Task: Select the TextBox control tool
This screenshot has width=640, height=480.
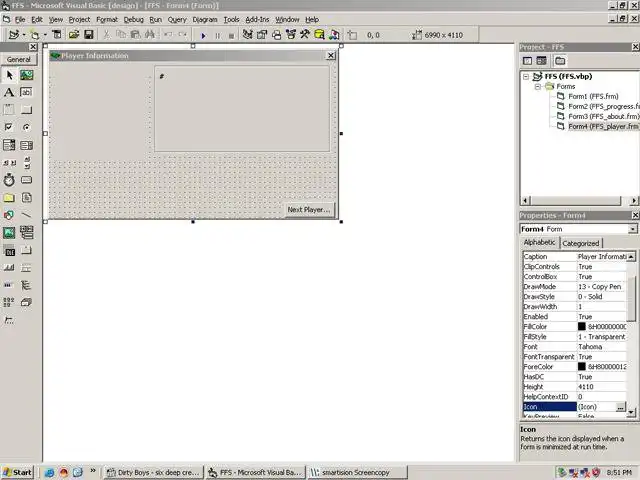Action: click(x=27, y=92)
